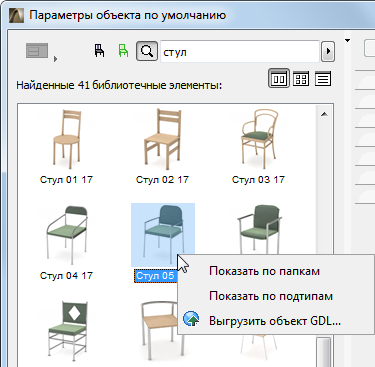Click the scrollbar up arrow
375x367 pixels.
tap(324, 114)
